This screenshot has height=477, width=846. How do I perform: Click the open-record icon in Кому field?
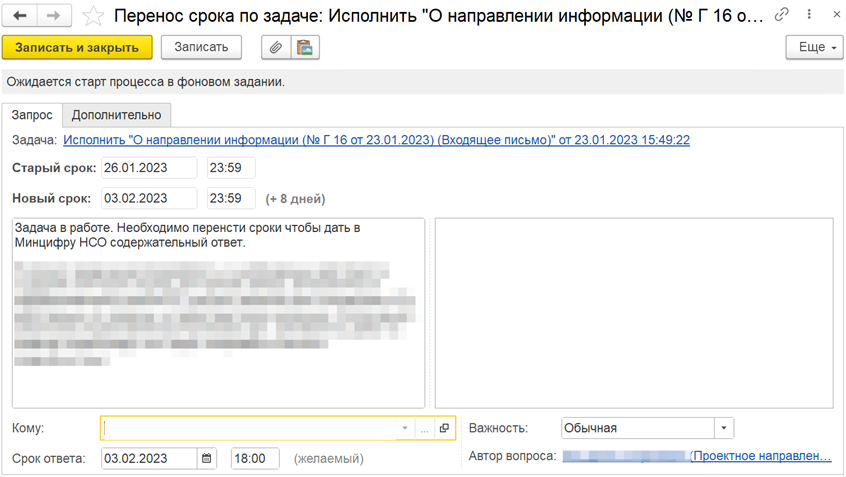pos(445,428)
